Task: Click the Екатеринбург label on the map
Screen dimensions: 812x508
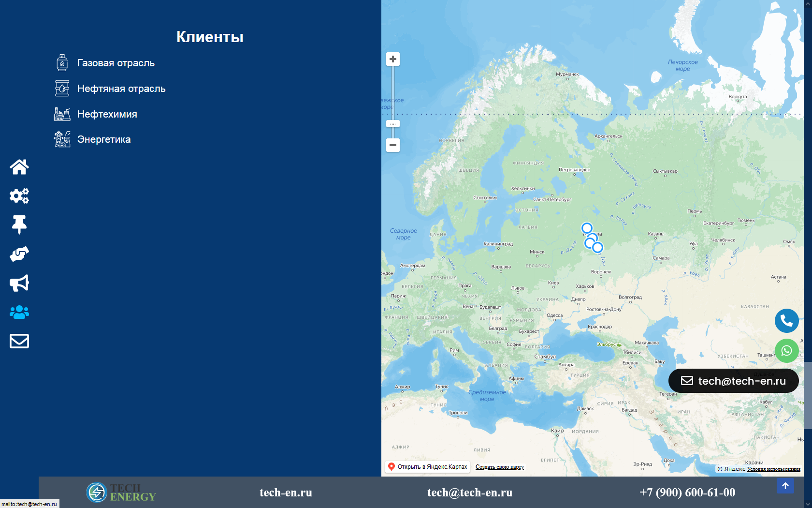Action: point(718,223)
